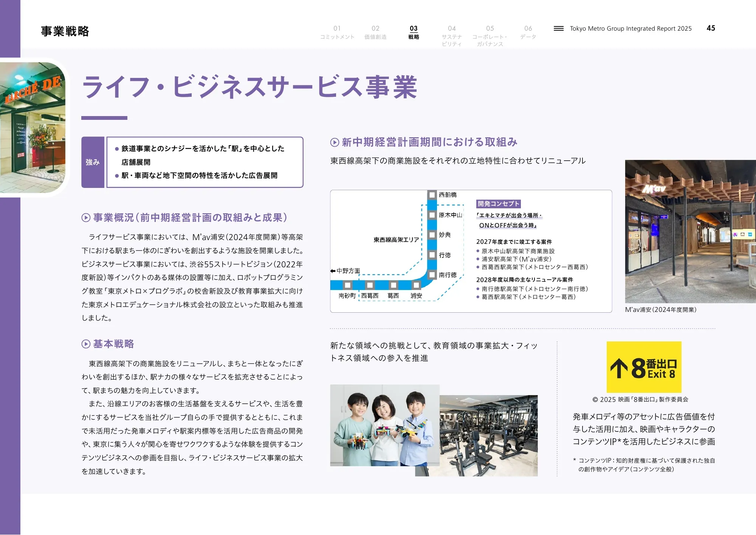Click the 西船橋 station marker on map

point(432,195)
